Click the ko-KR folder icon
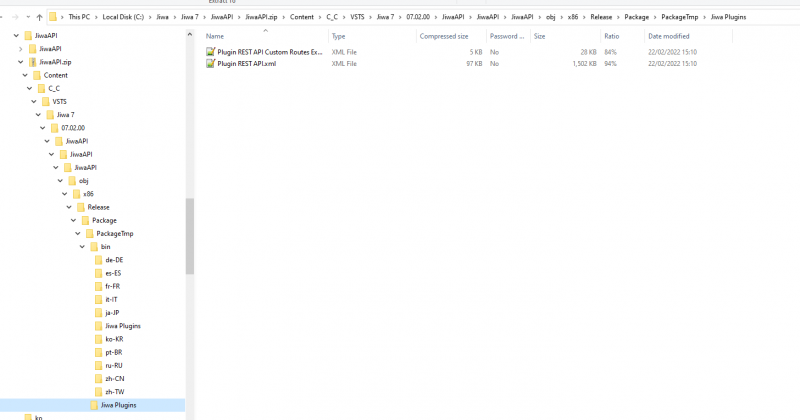 98,339
